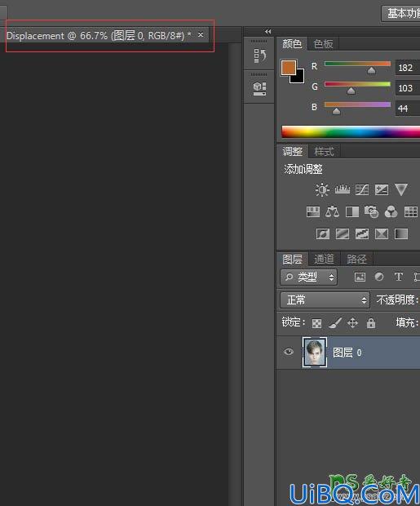This screenshot has width=420, height=506.
Task: Add a Curves adjustment layer
Action: (362, 189)
